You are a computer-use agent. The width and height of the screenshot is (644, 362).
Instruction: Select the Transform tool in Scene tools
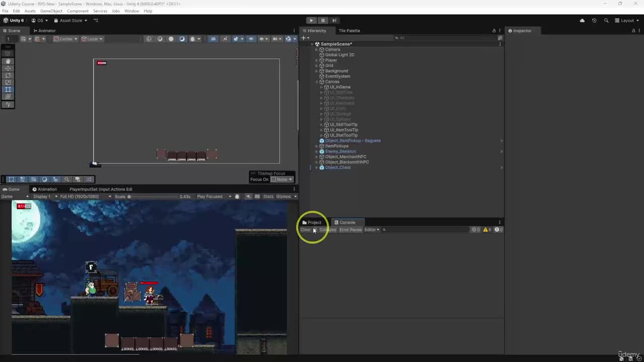[8, 97]
